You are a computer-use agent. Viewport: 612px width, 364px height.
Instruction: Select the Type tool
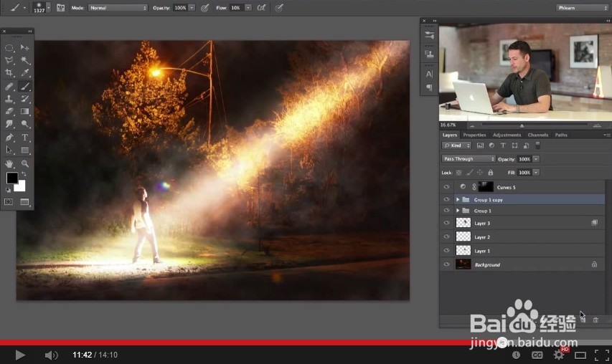coord(25,138)
